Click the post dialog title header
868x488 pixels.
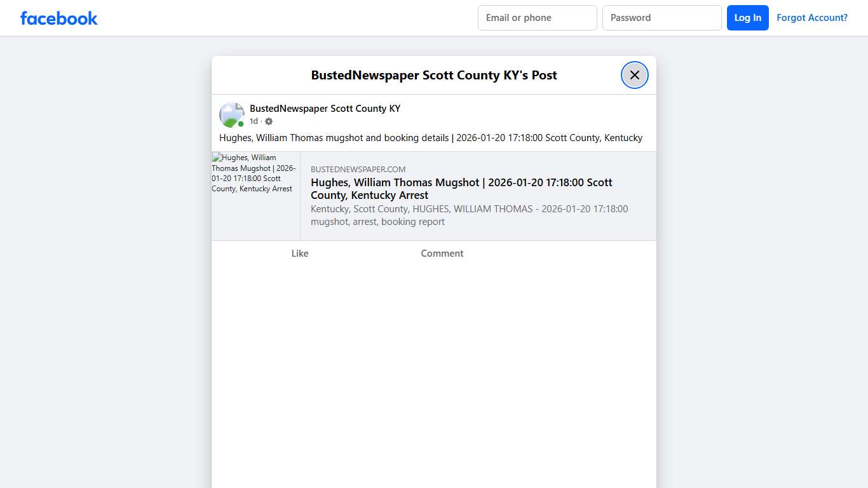tap(433, 75)
